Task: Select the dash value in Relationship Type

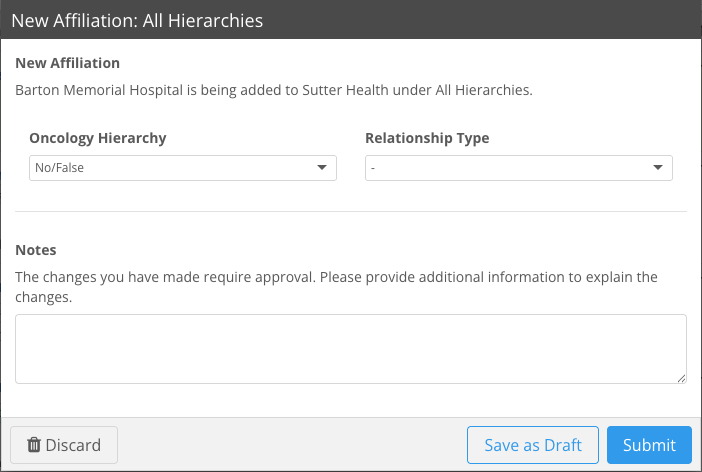Action: click(373, 168)
